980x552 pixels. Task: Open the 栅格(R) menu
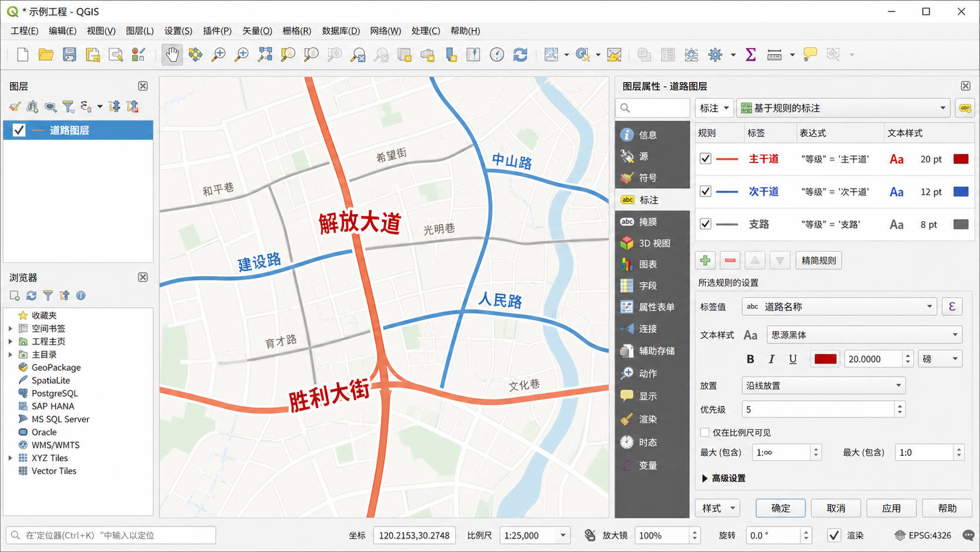297,31
